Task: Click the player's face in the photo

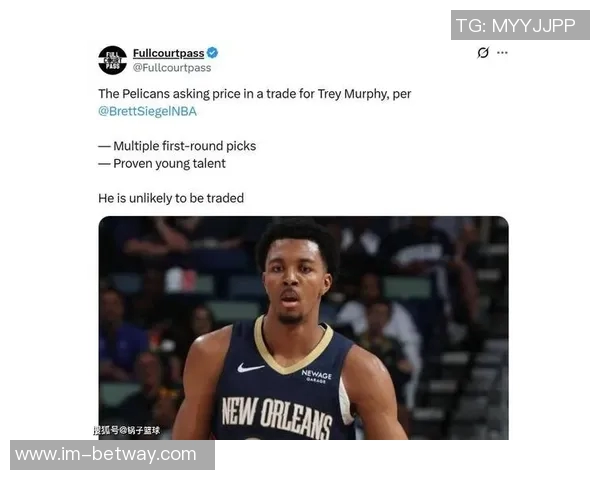Action: click(295, 281)
